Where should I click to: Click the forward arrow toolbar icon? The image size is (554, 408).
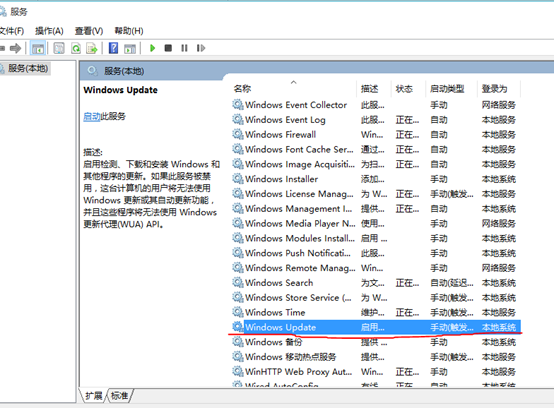pyautogui.click(x=15, y=48)
